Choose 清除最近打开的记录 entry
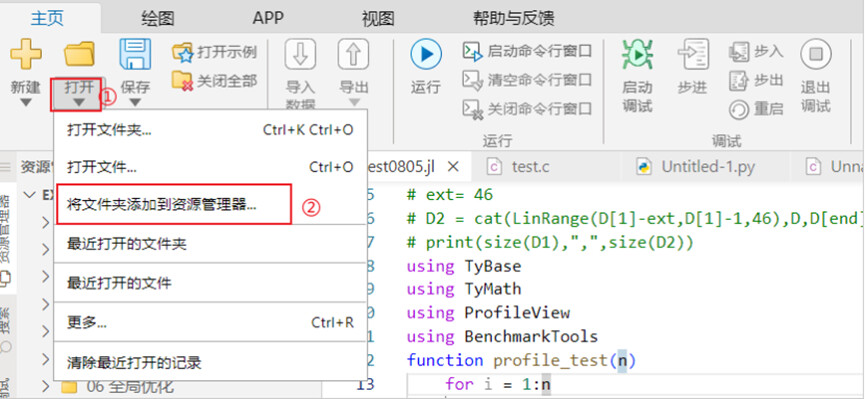The image size is (865, 399). coord(210,363)
